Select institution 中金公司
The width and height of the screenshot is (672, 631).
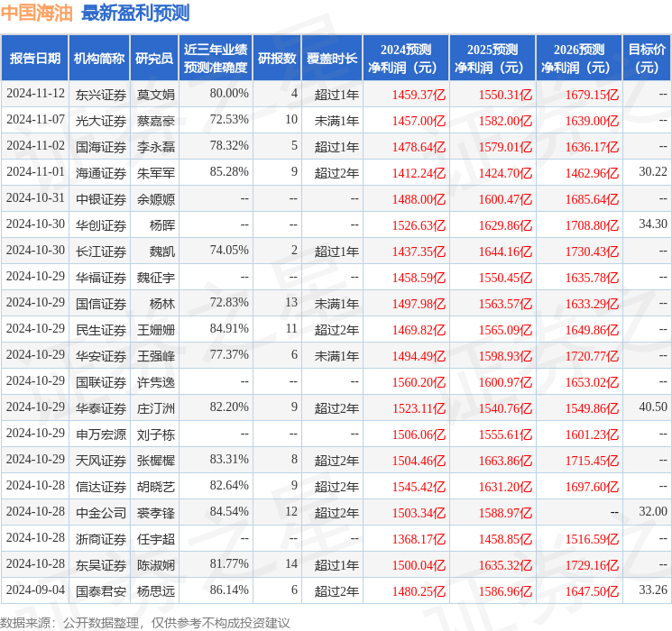[x=101, y=513]
